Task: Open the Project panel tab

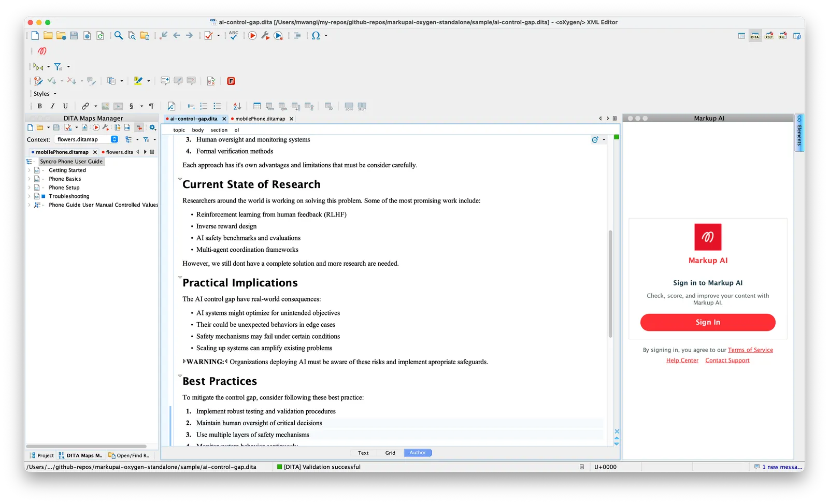Action: 41,455
